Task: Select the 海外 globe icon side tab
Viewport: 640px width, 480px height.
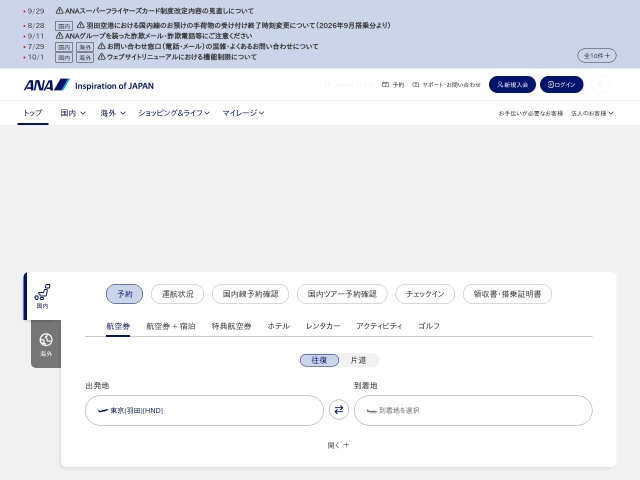Action: coord(46,344)
